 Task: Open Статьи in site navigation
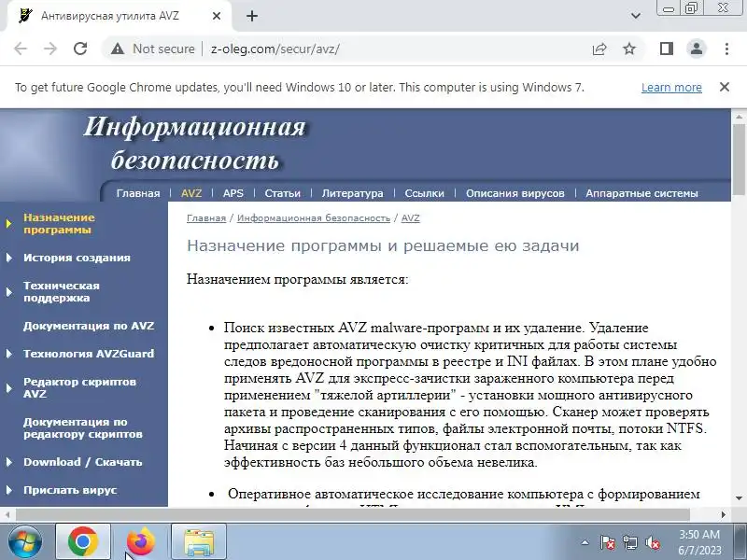(x=283, y=193)
